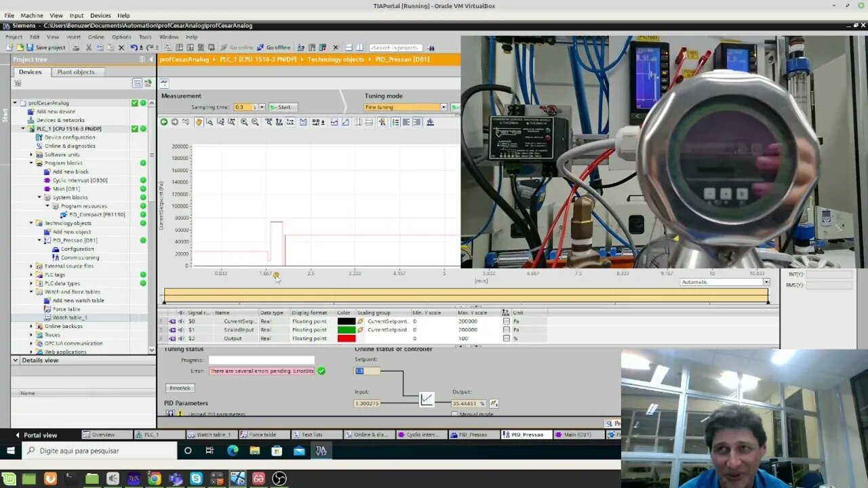868x488 pixels.
Task: Open the Sampling time unit dropdown
Action: click(262, 107)
